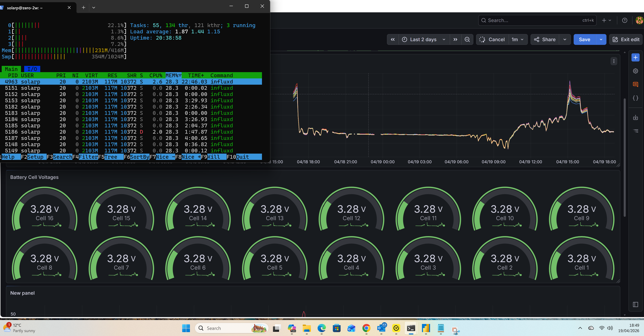Zoom out time range magnifier icon
This screenshot has width=644, height=336.
pos(467,40)
